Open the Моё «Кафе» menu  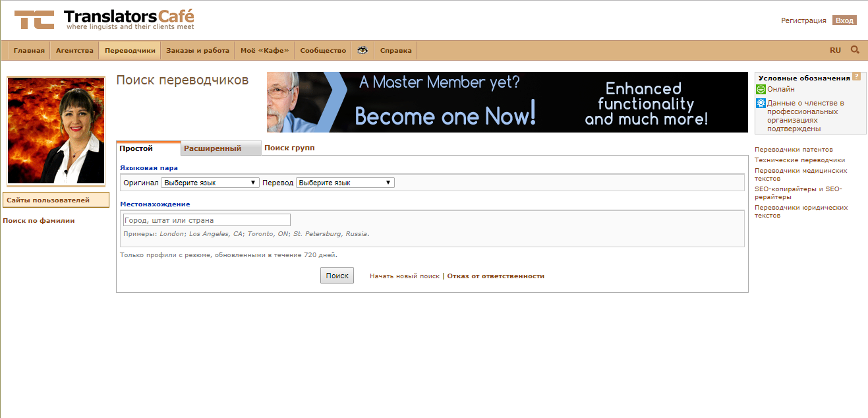coord(264,50)
